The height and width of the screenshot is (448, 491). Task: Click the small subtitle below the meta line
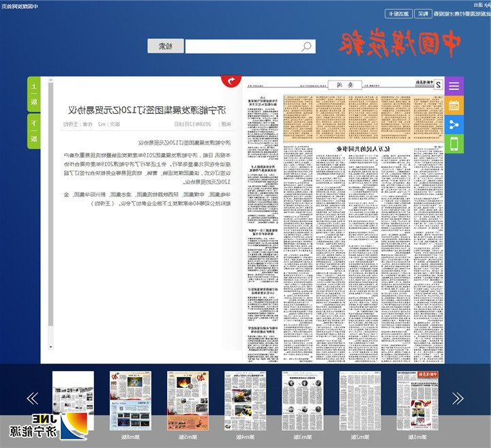184,143
